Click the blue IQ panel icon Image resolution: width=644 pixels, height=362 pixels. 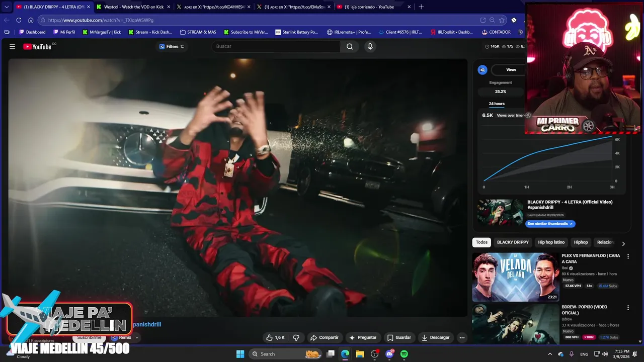482,70
